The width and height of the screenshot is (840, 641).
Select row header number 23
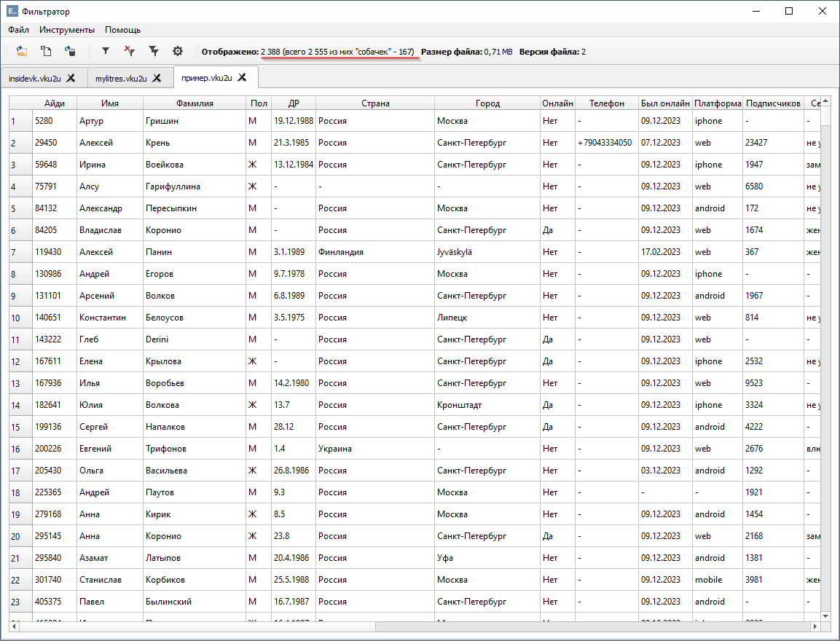(21, 602)
